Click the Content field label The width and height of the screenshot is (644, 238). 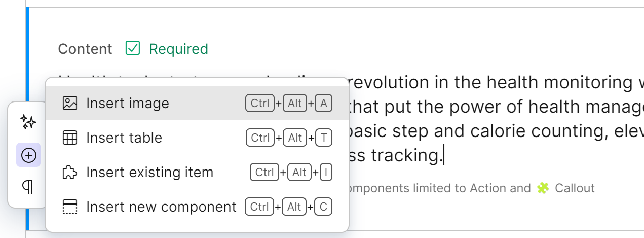pos(85,49)
